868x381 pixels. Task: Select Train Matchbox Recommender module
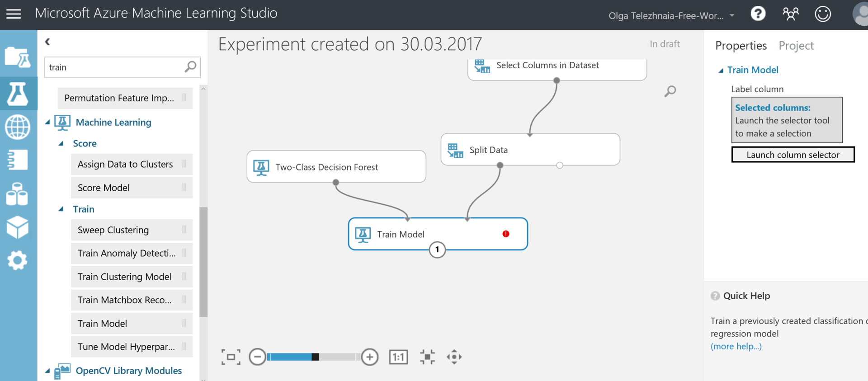(132, 300)
